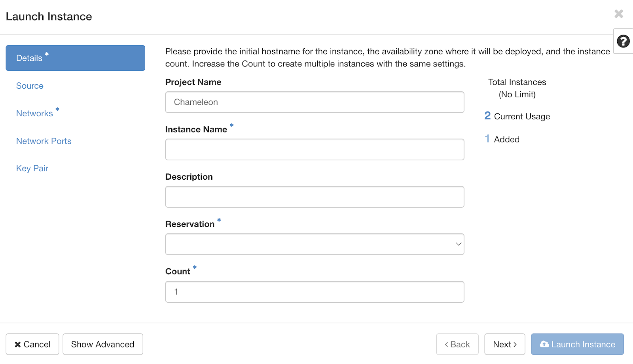Click the help question mark icon
The image size is (633, 364).
coord(623,41)
